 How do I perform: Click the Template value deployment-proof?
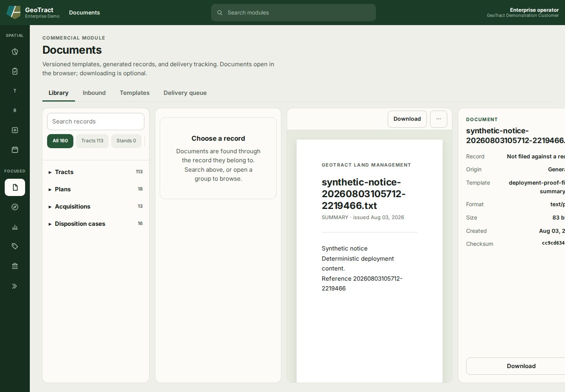tap(537, 187)
